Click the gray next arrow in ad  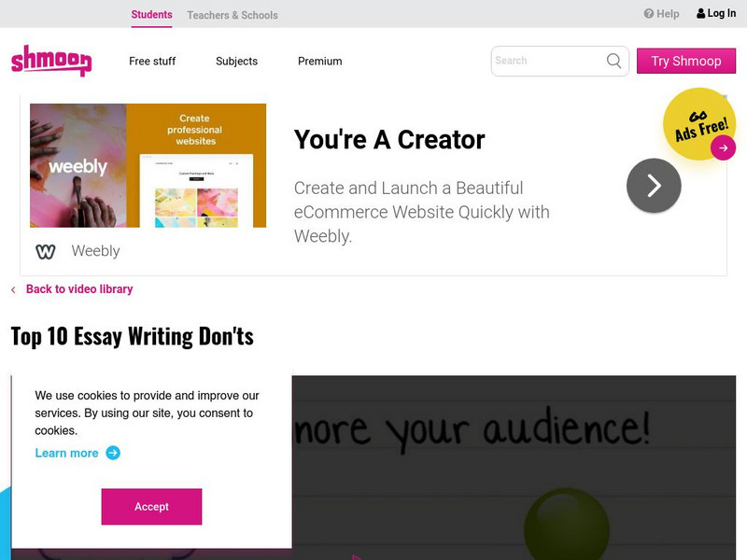(654, 185)
